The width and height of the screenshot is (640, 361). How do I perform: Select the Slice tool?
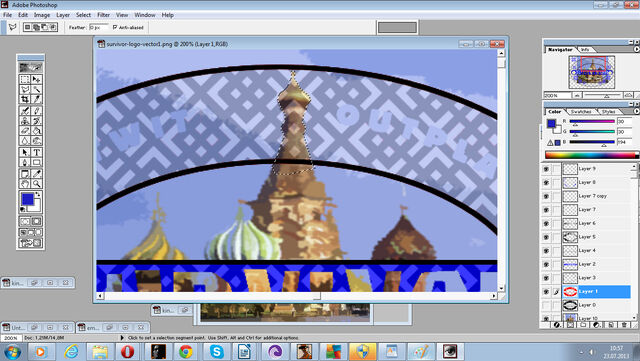coord(36,99)
